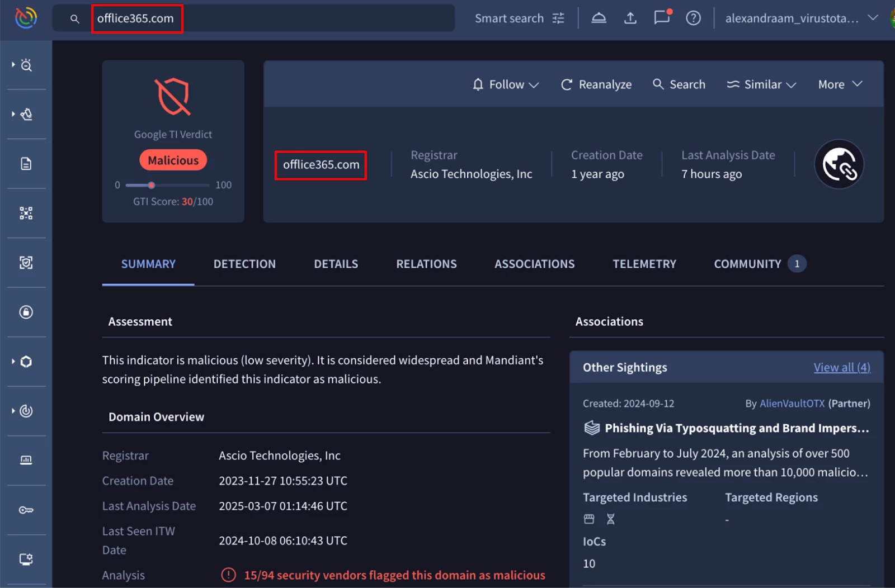Click the globe link domain icon
Screen dimensions: 895x588
[x=839, y=164]
